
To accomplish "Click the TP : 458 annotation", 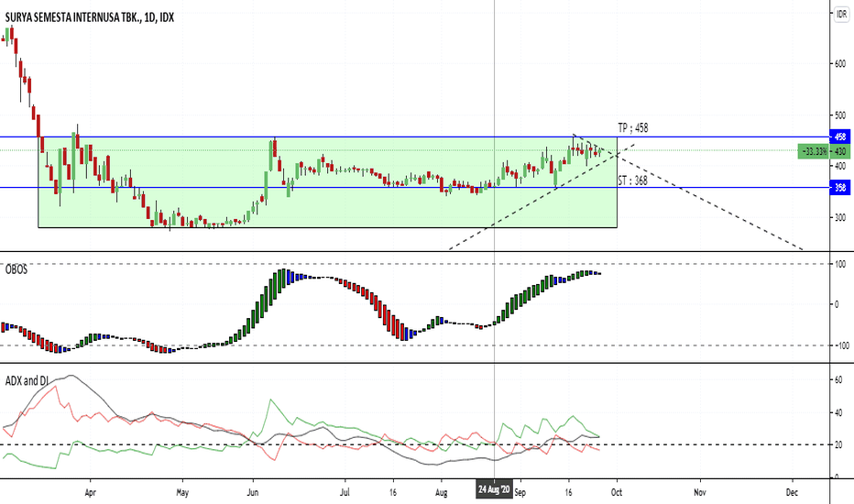I will pyautogui.click(x=633, y=128).
